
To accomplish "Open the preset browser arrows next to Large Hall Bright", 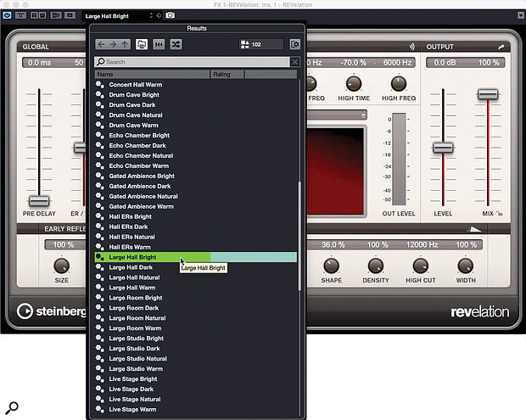I will (x=151, y=16).
